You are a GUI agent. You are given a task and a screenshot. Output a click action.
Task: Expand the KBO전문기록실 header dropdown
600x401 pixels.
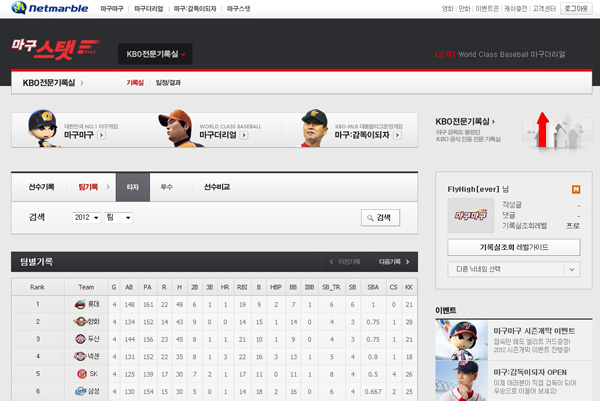click(155, 54)
